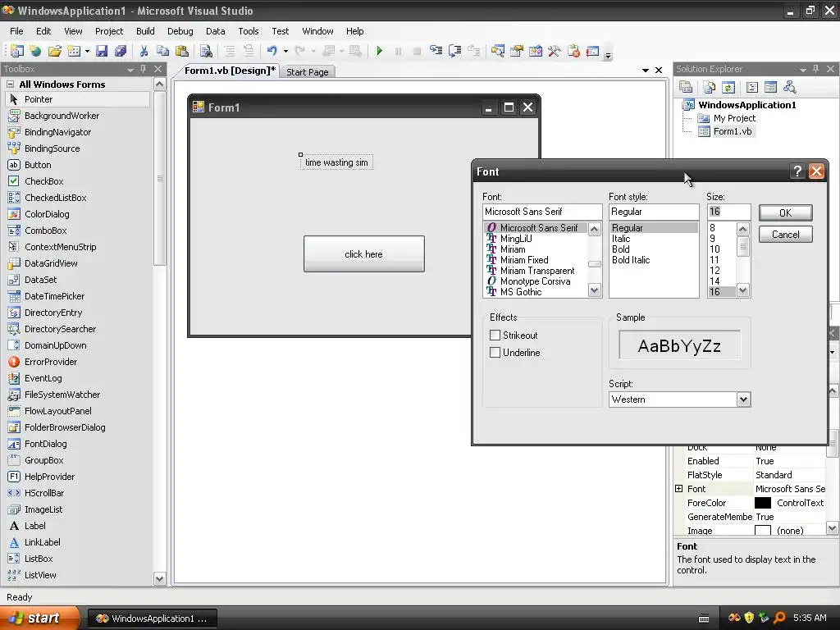The width and height of the screenshot is (840, 630).
Task: Open the Toolbox window position dropdown
Action: [x=130, y=70]
